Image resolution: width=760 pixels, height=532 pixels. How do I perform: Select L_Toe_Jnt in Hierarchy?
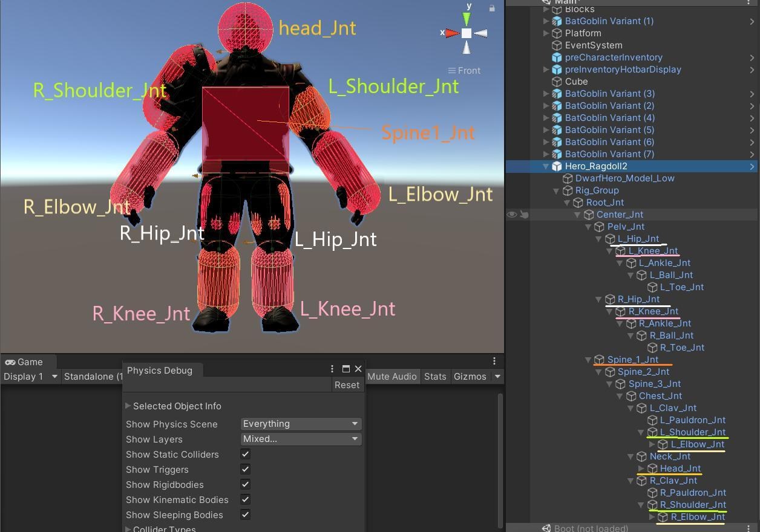pyautogui.click(x=681, y=287)
